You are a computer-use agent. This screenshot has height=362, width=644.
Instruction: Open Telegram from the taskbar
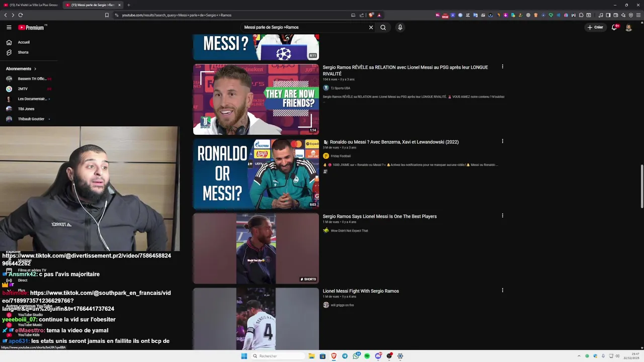pos(345,356)
